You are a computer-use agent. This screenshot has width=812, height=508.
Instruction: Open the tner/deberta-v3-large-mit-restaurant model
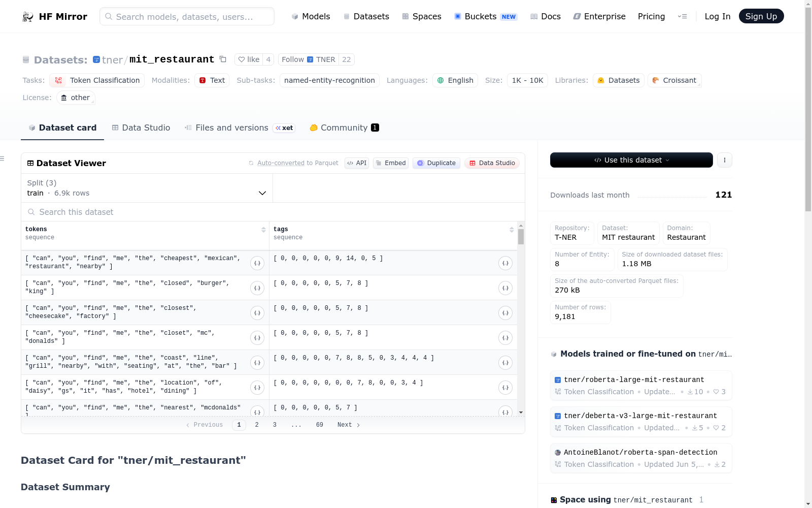(x=641, y=422)
